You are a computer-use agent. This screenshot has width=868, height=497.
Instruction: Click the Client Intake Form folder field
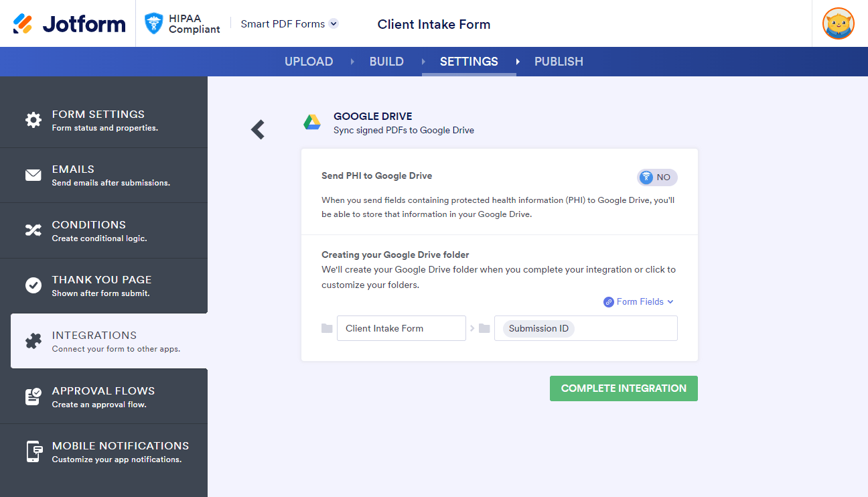coord(401,328)
